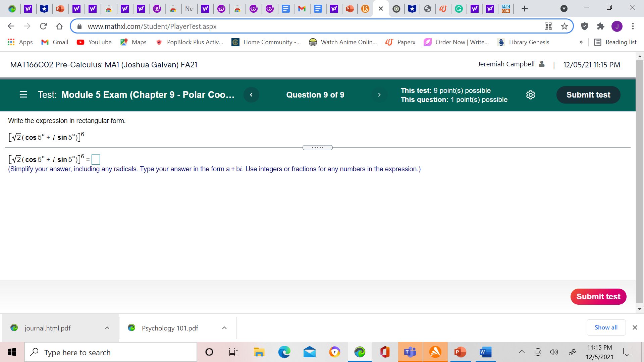Open the MathXL question list hamburger menu
The height and width of the screenshot is (362, 644).
coord(23,95)
